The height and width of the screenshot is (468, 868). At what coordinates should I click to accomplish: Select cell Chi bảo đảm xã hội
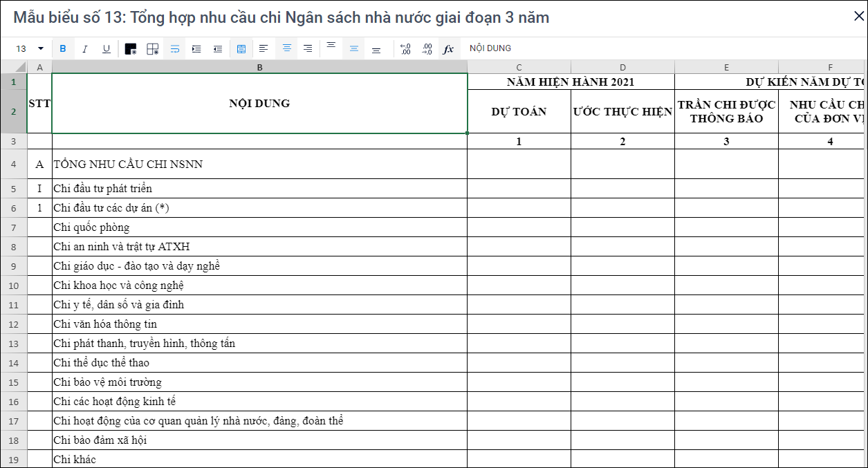259,440
